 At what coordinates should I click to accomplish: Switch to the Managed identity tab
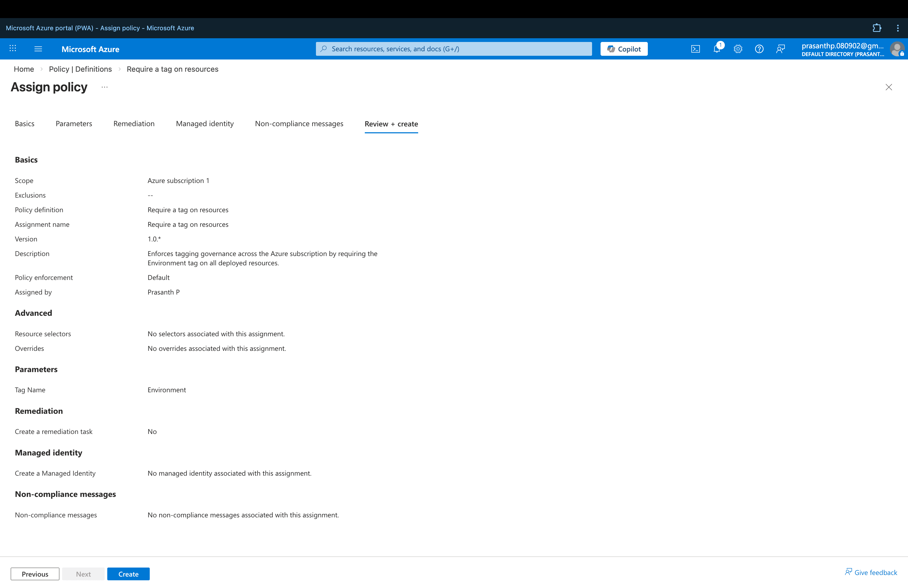coord(204,123)
